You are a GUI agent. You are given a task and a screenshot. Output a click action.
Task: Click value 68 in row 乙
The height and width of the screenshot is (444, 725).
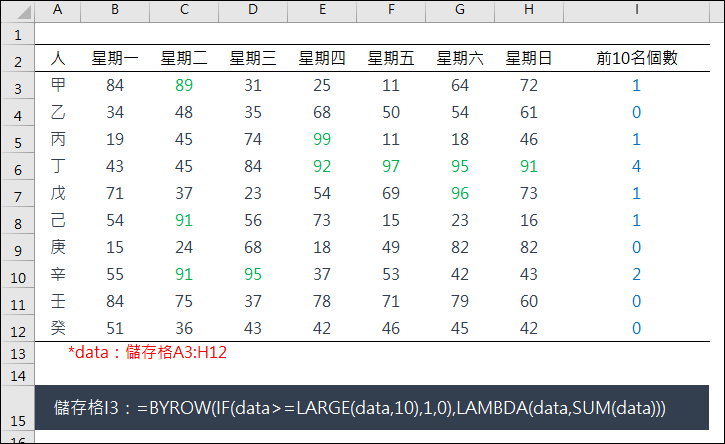322,112
